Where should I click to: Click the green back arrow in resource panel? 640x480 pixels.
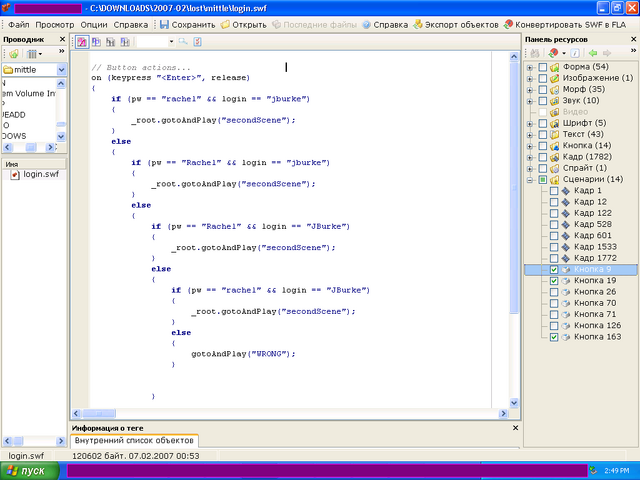pyautogui.click(x=593, y=53)
